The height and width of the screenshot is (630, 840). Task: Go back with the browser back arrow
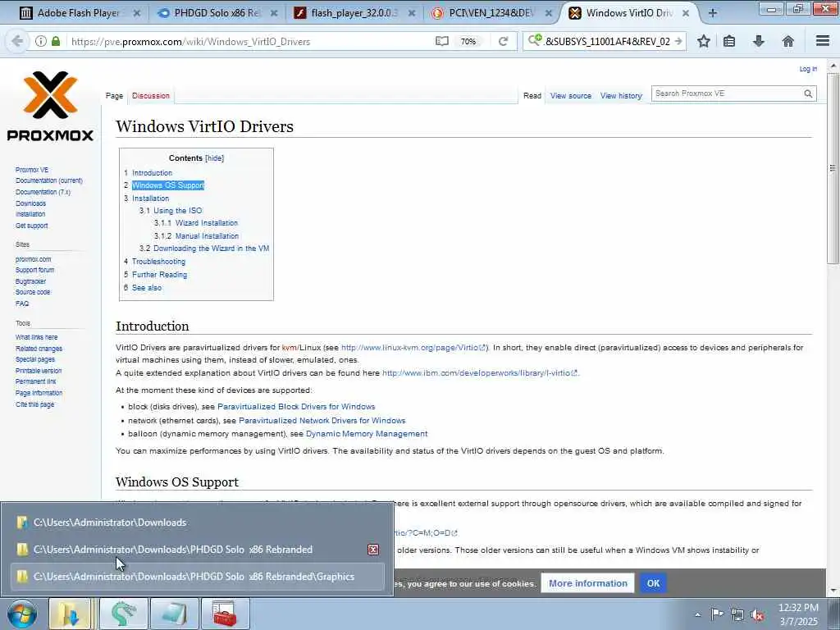tap(17, 41)
